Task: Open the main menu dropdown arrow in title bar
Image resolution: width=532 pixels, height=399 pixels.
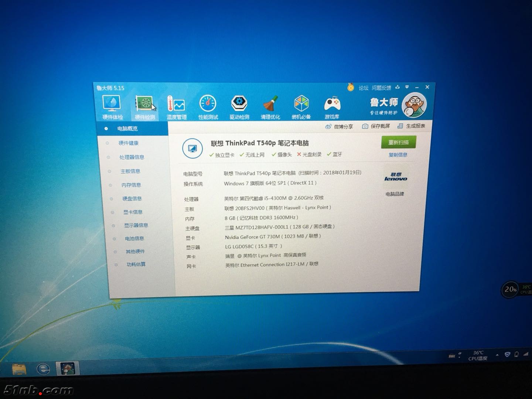Action: pyautogui.click(x=407, y=87)
